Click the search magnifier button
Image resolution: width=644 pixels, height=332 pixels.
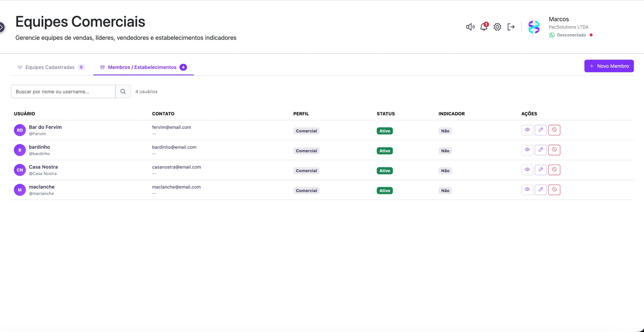(123, 92)
